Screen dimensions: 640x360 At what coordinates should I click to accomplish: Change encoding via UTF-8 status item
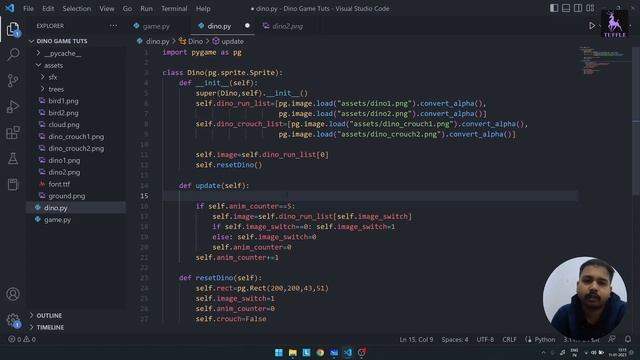pyautogui.click(x=485, y=339)
